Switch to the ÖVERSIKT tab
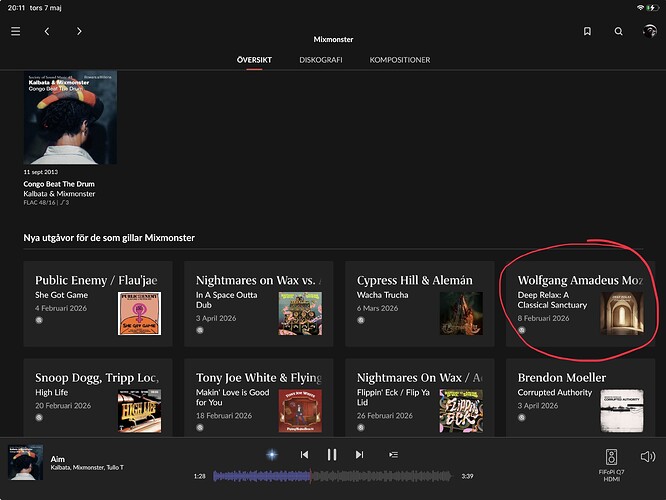The width and height of the screenshot is (666, 500). tap(254, 60)
